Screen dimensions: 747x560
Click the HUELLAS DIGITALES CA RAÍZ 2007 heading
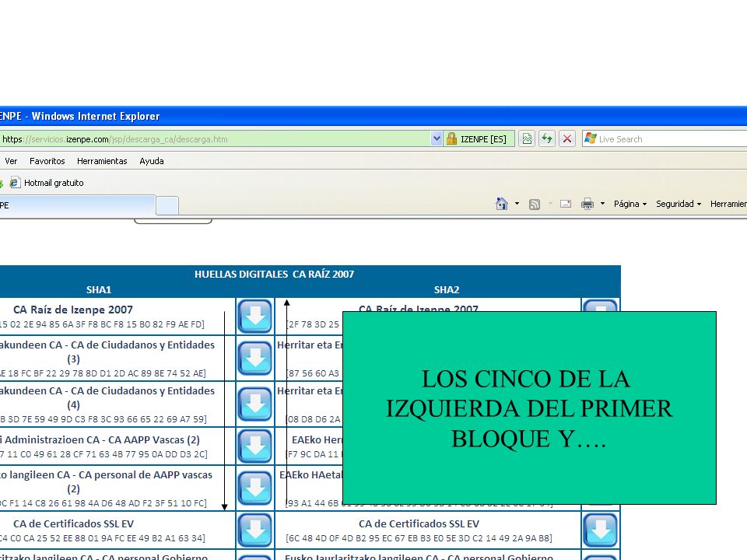tap(274, 274)
